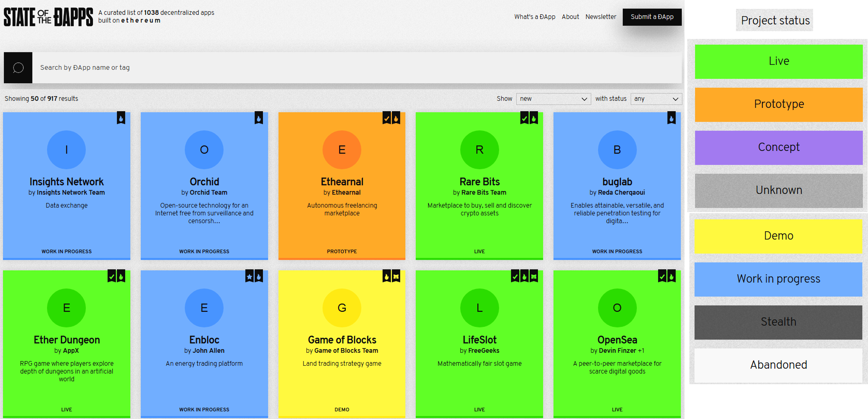Click the magnifying glass search icon

[18, 68]
